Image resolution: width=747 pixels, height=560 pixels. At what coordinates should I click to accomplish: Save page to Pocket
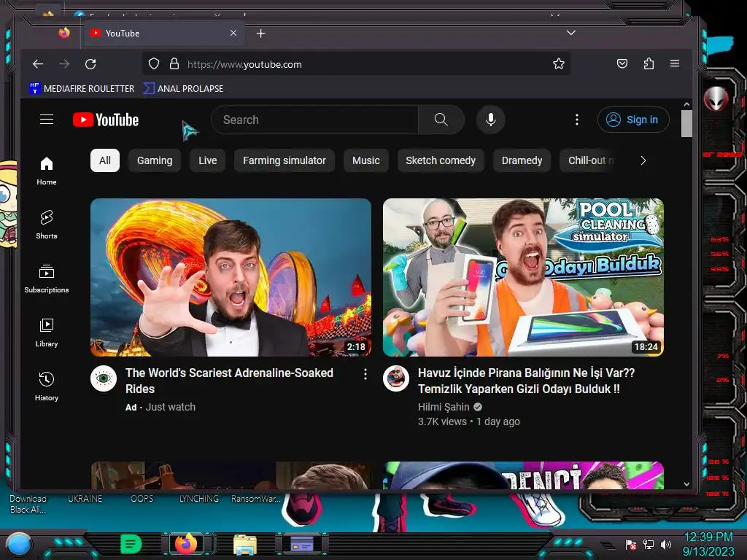[x=622, y=64]
